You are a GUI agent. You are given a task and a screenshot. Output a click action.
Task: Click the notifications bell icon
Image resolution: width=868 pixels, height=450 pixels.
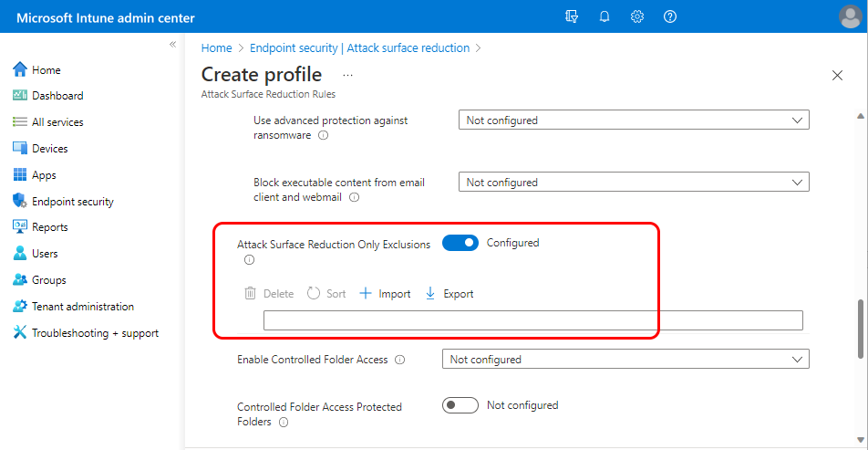604,16
